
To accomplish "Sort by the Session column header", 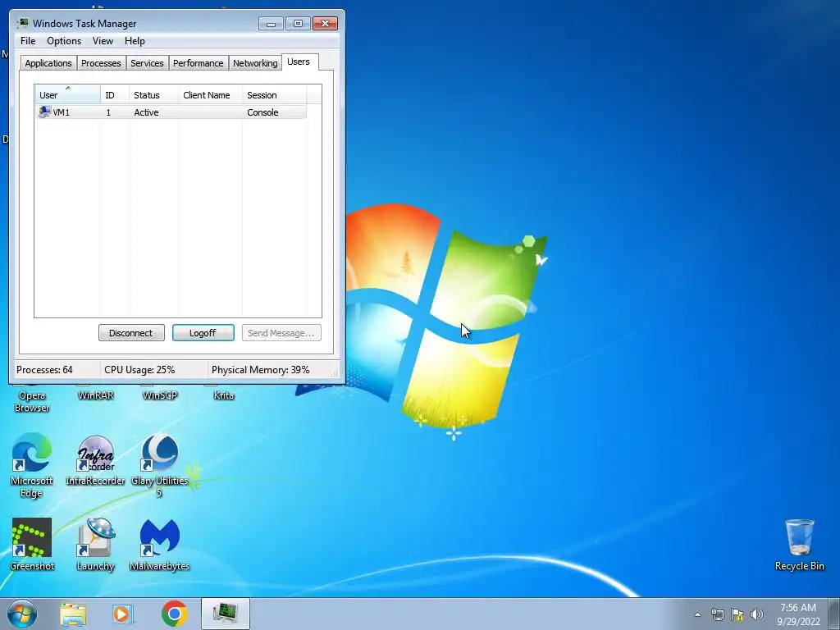I will pos(275,94).
